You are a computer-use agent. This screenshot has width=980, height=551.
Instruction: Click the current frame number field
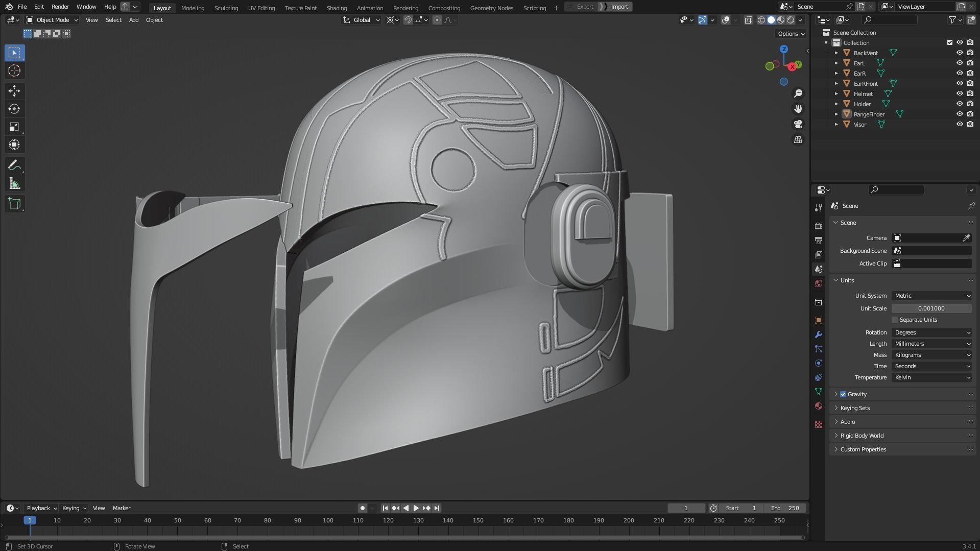point(686,508)
